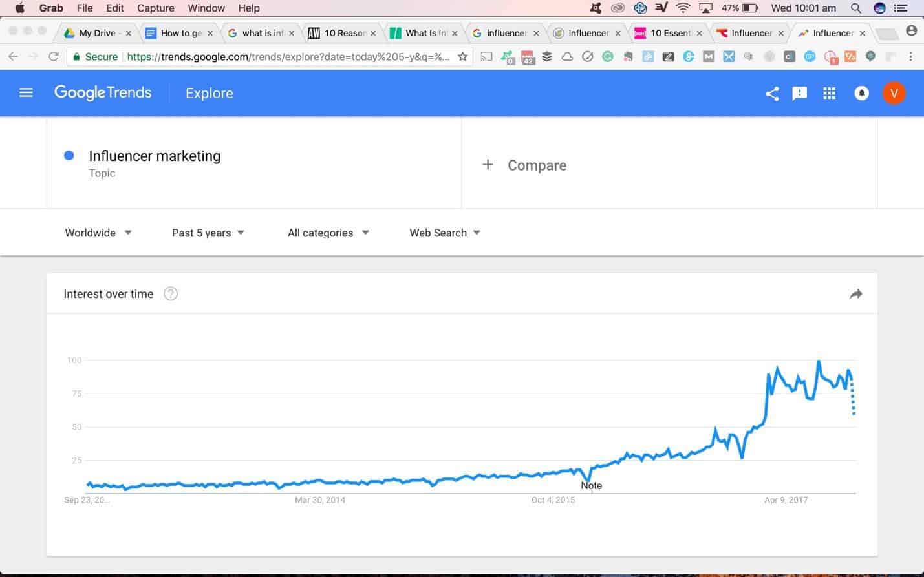Image resolution: width=924 pixels, height=577 pixels.
Task: Open the Notification Center icon
Action: (x=901, y=8)
